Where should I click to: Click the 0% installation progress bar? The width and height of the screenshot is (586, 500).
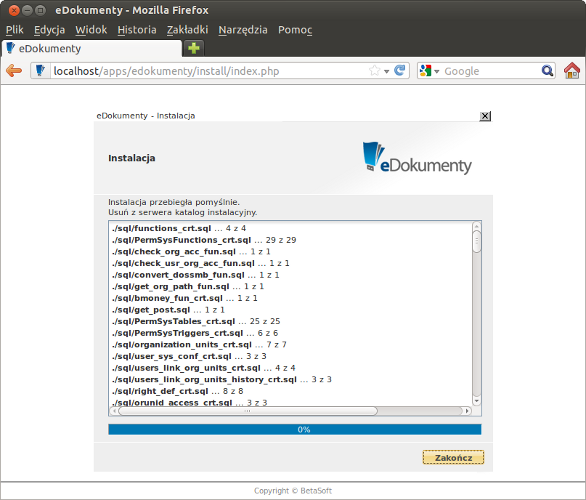(295, 429)
